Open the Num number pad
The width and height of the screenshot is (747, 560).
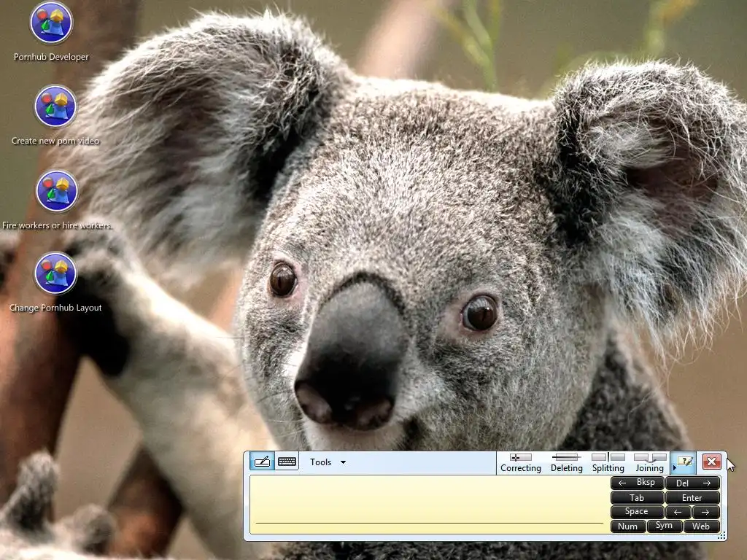coord(628,526)
